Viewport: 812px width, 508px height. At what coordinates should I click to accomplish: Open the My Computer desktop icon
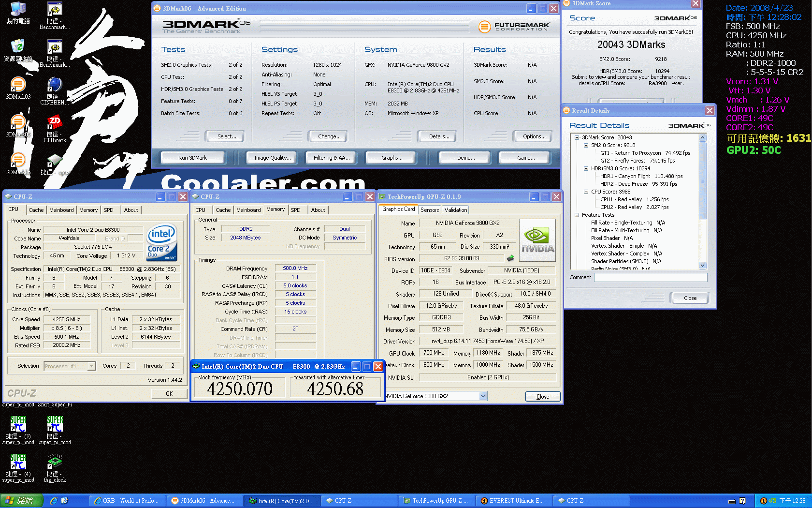pyautogui.click(x=18, y=13)
